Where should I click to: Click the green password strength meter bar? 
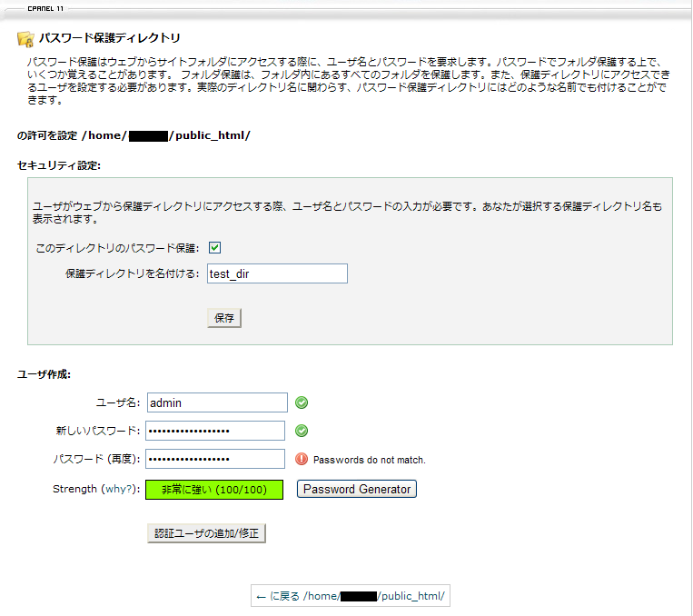(x=214, y=490)
